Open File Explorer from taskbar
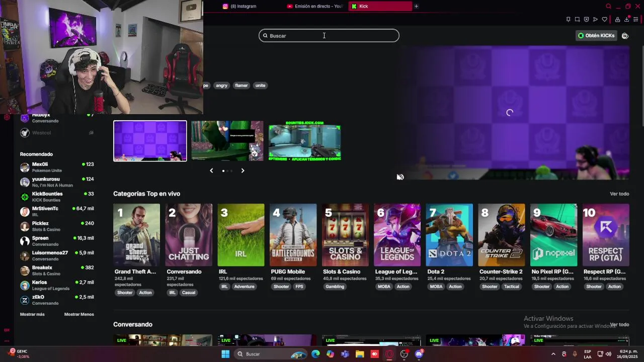Screen dimensions: 644x362 [x=360, y=354]
